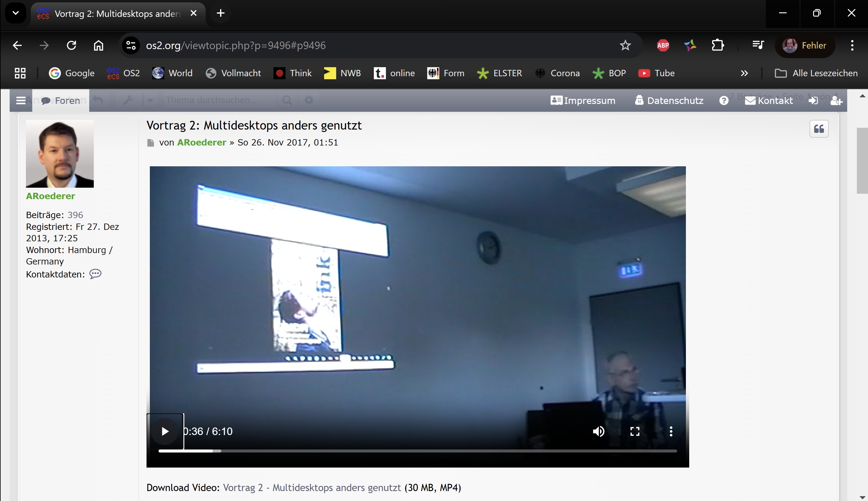Mute the video sound
This screenshot has width=868, height=501.
[x=598, y=431]
